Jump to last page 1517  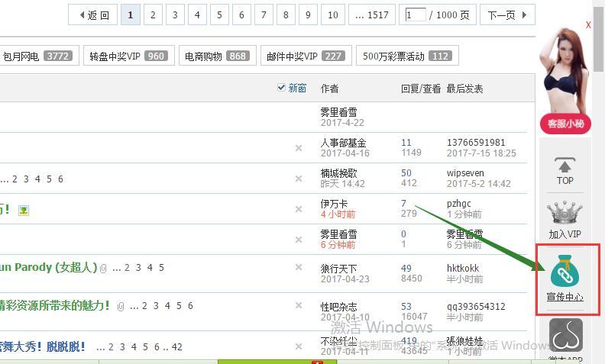[x=371, y=14]
